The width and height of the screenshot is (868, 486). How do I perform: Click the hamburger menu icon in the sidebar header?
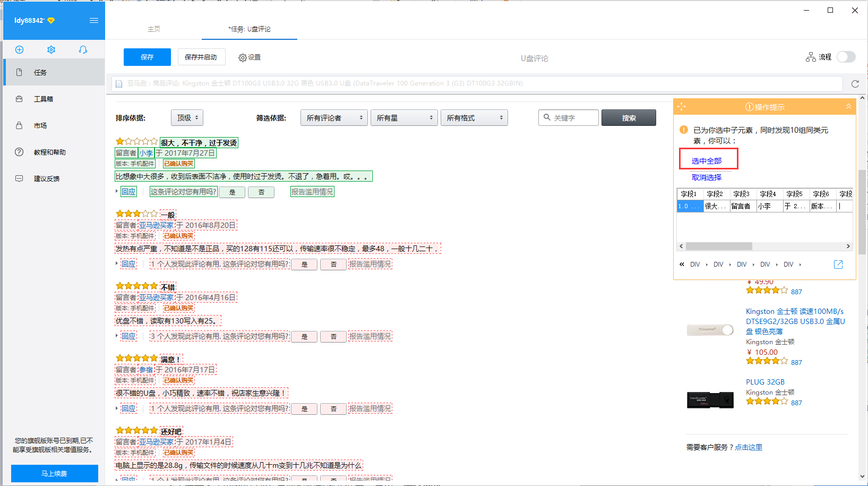(x=94, y=21)
